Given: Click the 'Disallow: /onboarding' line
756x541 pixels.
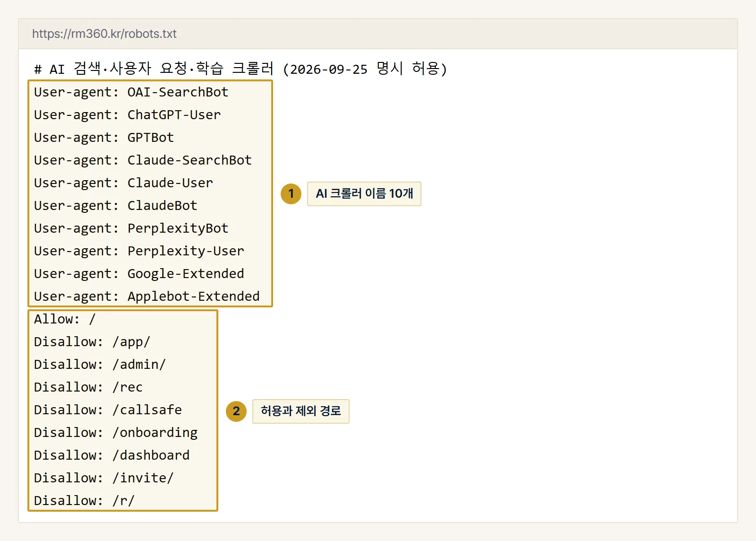Looking at the screenshot, I should pos(116,433).
